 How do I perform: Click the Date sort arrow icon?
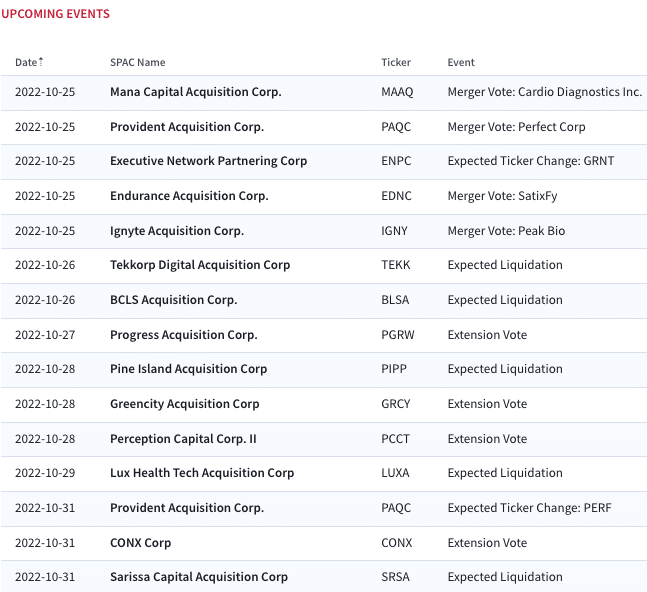pyautogui.click(x=41, y=61)
